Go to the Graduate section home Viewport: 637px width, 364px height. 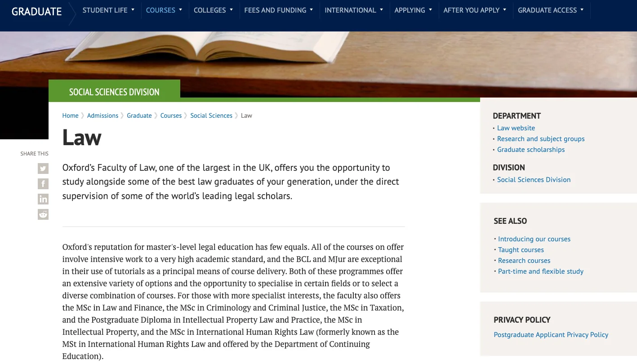(x=37, y=12)
